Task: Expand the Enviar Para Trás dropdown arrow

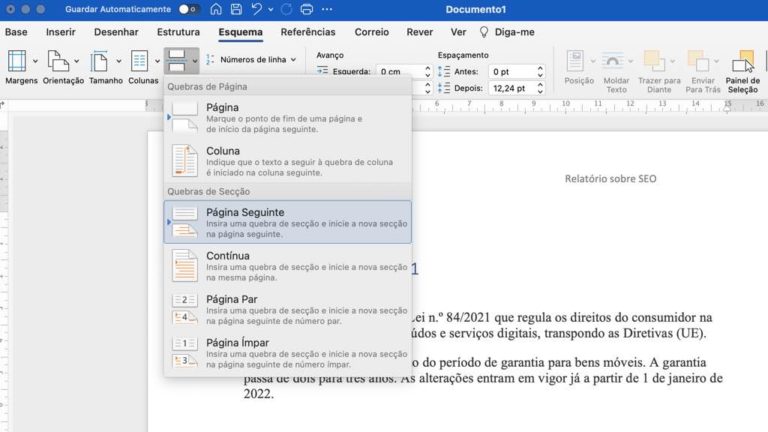Action: (717, 62)
